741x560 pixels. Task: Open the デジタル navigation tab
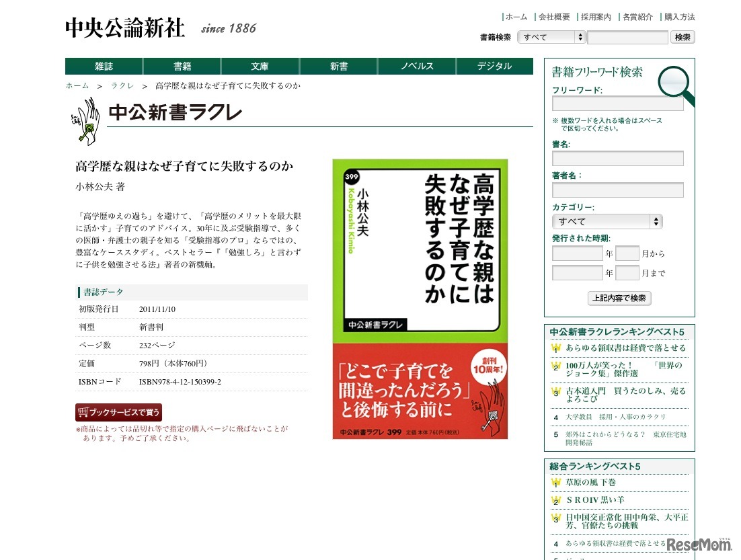[x=495, y=66]
